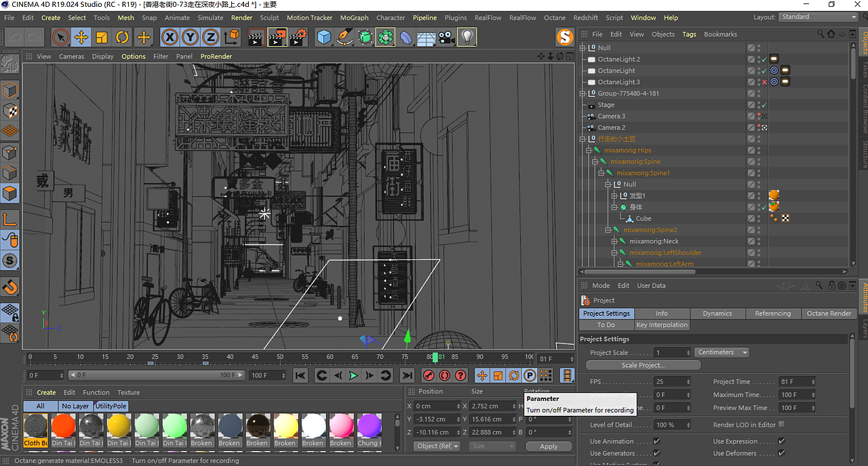Switch to the Octane Render tab

pyautogui.click(x=828, y=313)
